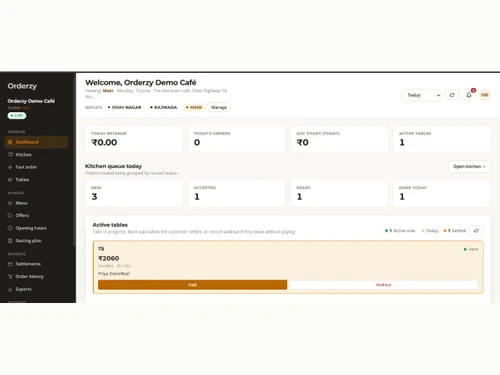Refresh the dashboard from the header
This screenshot has width=500, height=375.
452,95
